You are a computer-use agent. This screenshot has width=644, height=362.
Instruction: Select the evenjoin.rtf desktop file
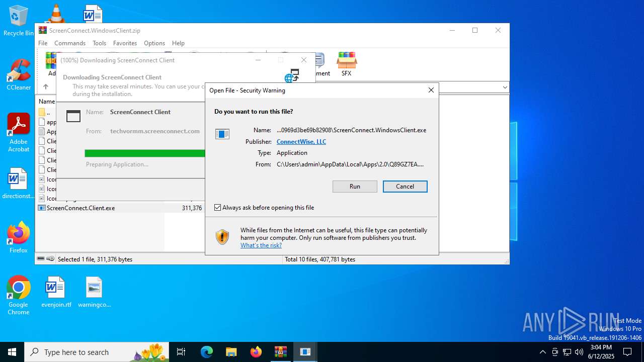pos(56,292)
